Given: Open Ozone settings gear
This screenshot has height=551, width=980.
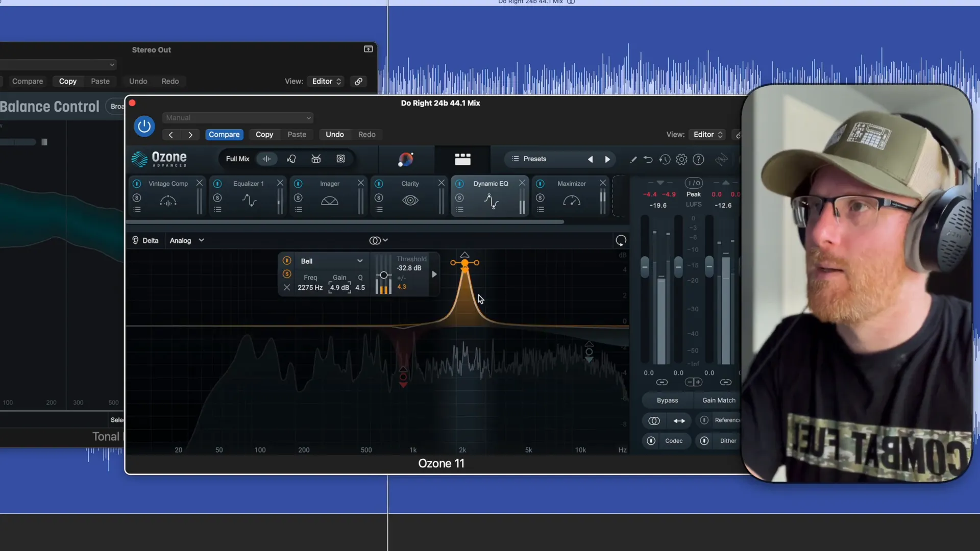Looking at the screenshot, I should click(x=681, y=160).
